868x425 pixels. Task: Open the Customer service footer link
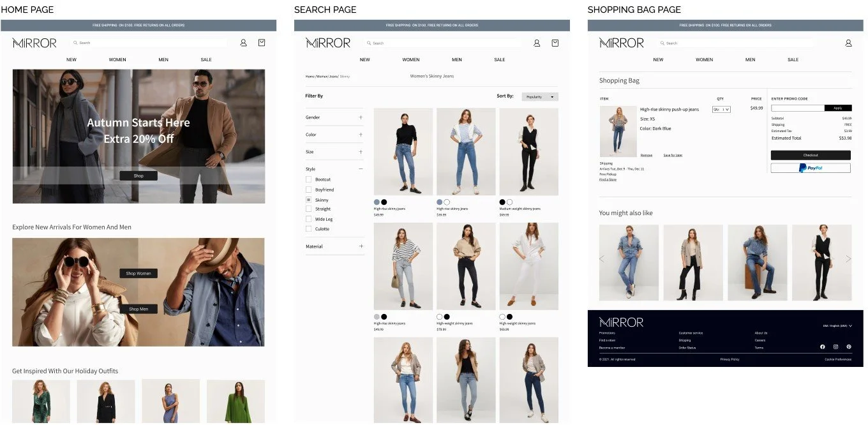point(691,333)
